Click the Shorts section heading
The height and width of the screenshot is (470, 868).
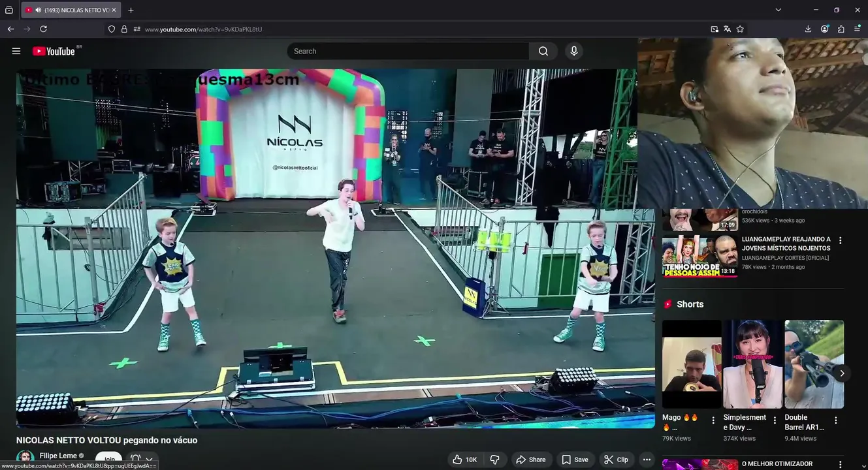[690, 304]
